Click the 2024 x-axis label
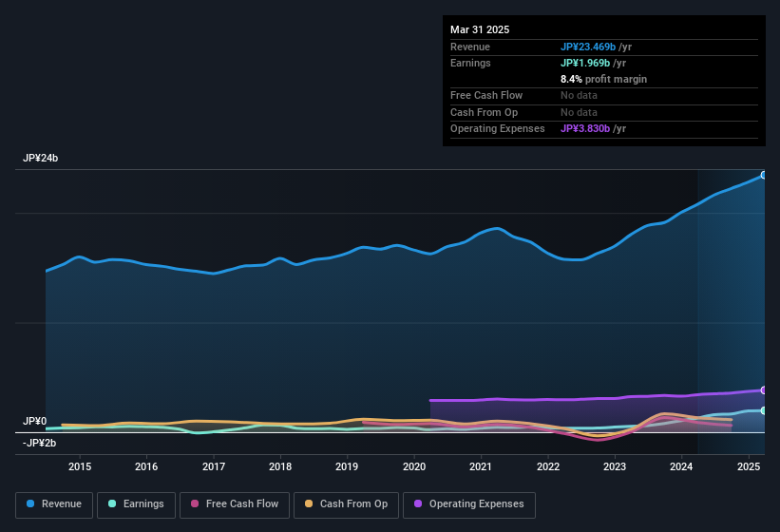 click(x=681, y=466)
